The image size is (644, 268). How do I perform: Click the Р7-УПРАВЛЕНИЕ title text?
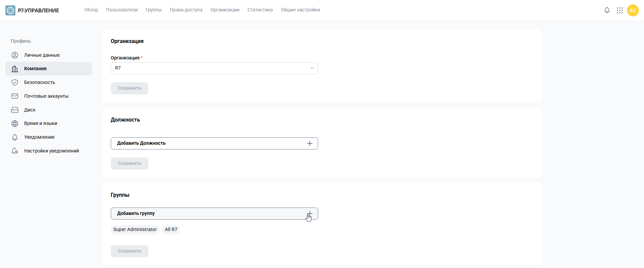[x=39, y=10]
